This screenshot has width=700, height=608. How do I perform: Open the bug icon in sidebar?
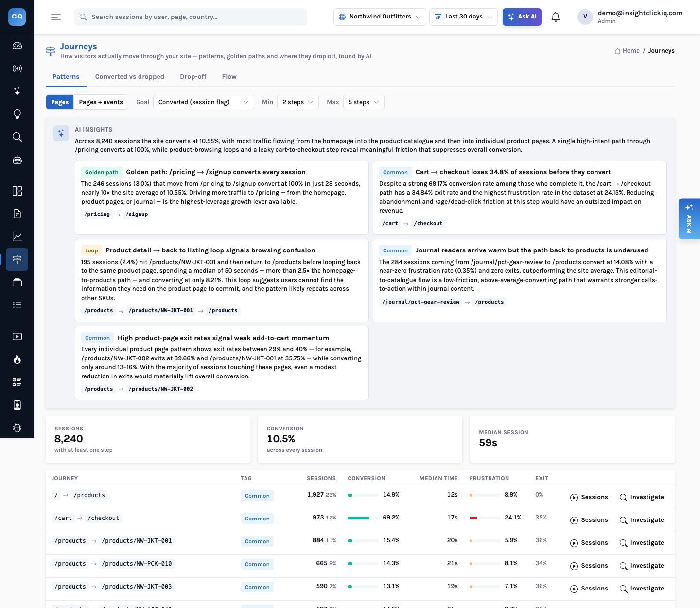pyautogui.click(x=17, y=428)
